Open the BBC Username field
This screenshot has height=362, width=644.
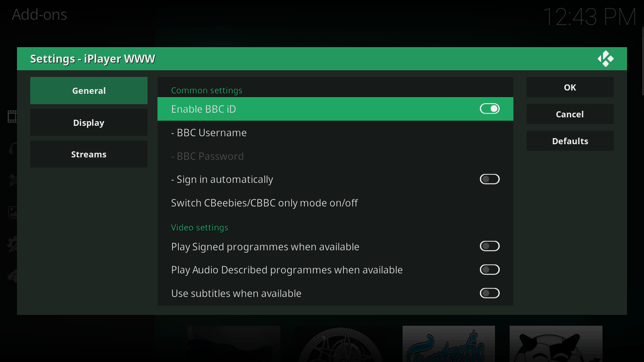335,132
